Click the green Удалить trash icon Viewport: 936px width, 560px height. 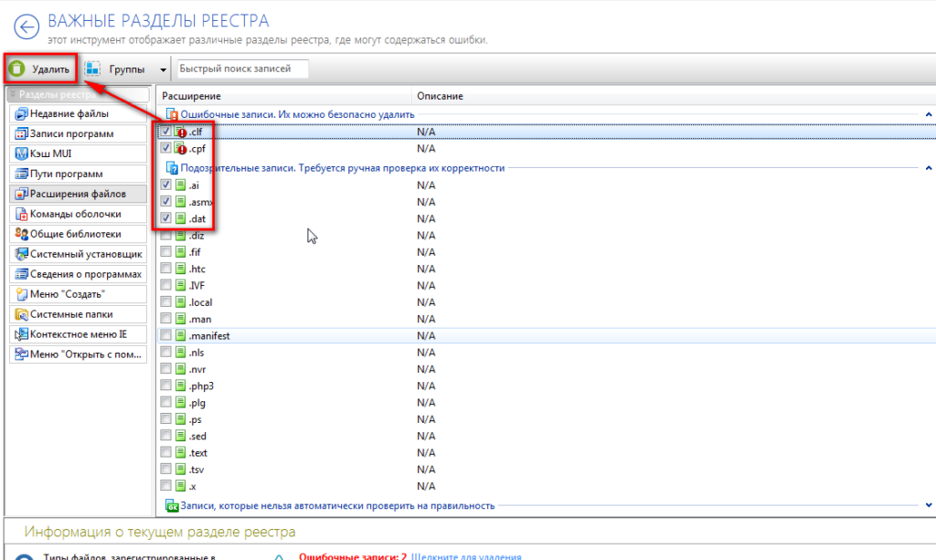pos(17,69)
